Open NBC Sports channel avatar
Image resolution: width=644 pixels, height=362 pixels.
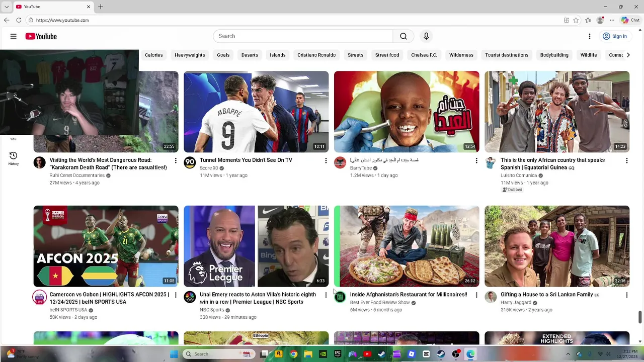pyautogui.click(x=190, y=297)
